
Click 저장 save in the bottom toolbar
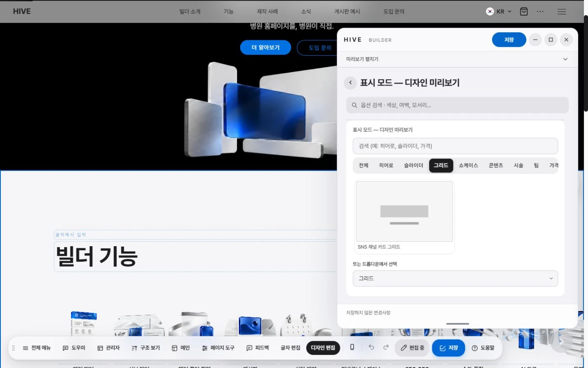click(x=449, y=348)
